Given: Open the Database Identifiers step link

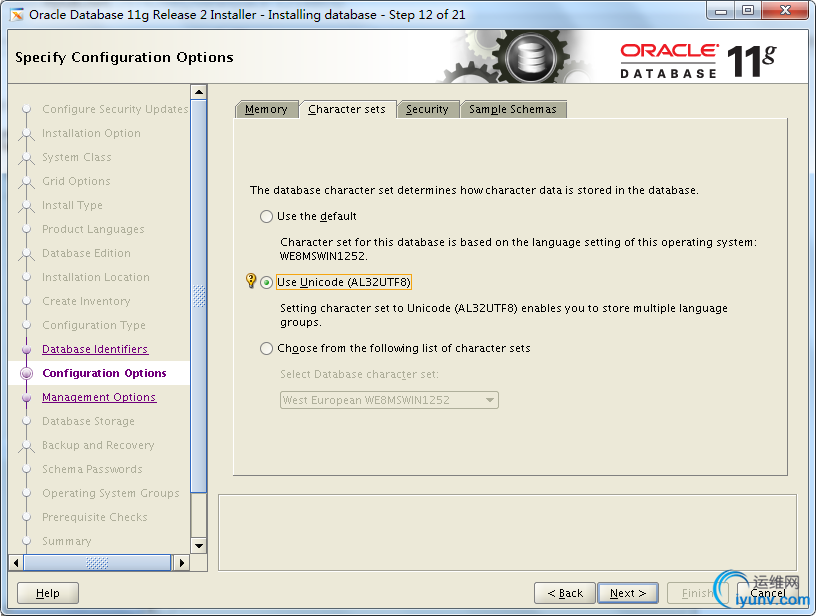Looking at the screenshot, I should pos(95,349).
